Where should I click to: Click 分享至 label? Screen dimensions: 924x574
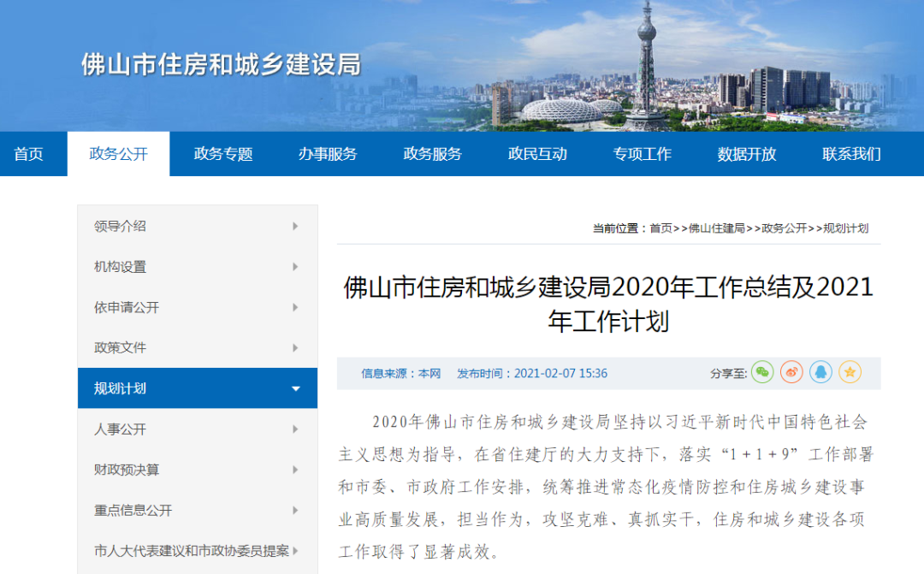[728, 373]
